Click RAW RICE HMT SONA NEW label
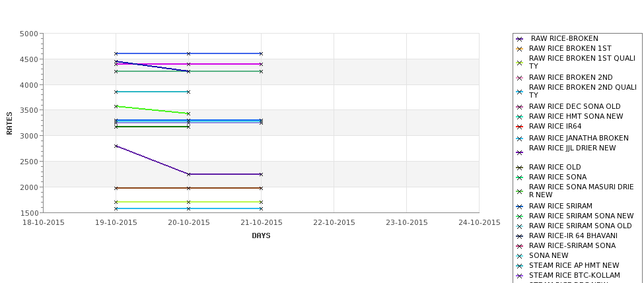Viewport: 644px width, 283px height. pyautogui.click(x=576, y=117)
